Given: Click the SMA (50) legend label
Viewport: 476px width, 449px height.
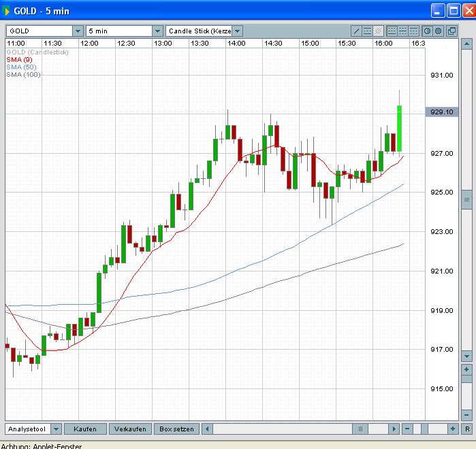Looking at the screenshot, I should (21, 67).
